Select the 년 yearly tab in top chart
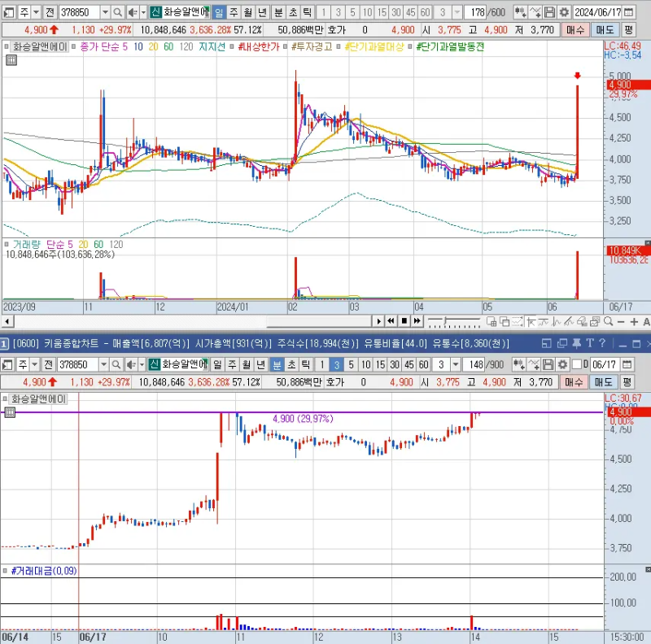Image resolution: width=651 pixels, height=644 pixels. [x=262, y=12]
